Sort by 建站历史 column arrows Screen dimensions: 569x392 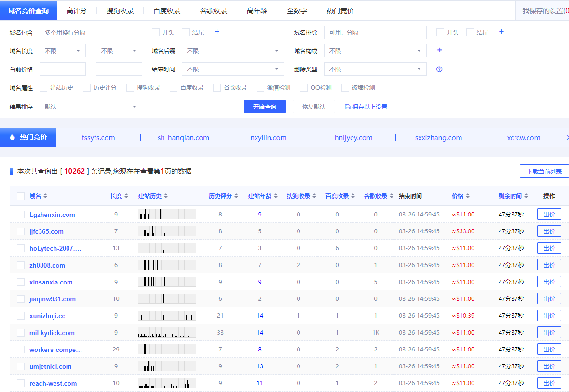tap(166, 196)
